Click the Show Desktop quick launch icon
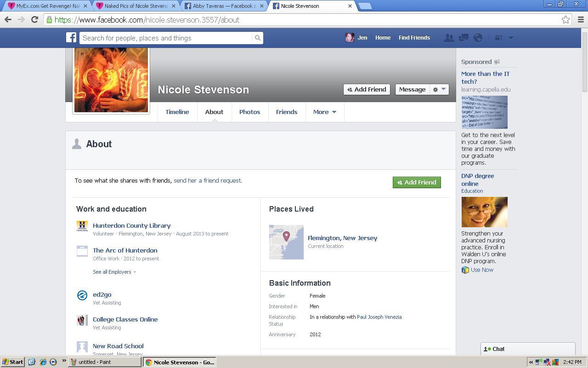The height and width of the screenshot is (368, 588). point(32,362)
